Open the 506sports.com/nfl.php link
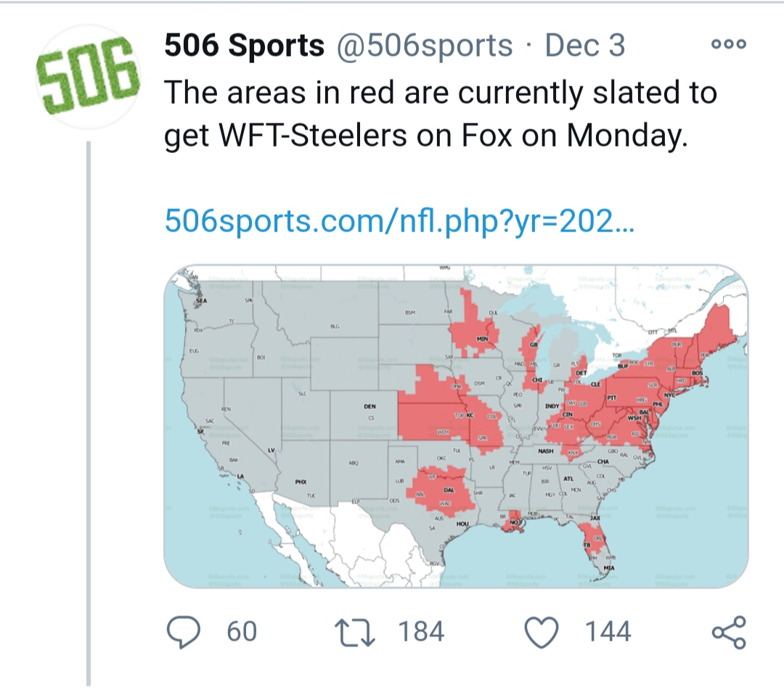Screen dimensions: 784x690 pos(399,221)
